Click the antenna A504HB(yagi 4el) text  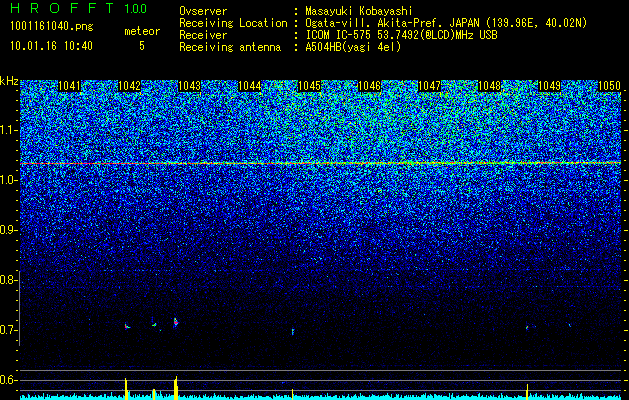click(x=353, y=47)
